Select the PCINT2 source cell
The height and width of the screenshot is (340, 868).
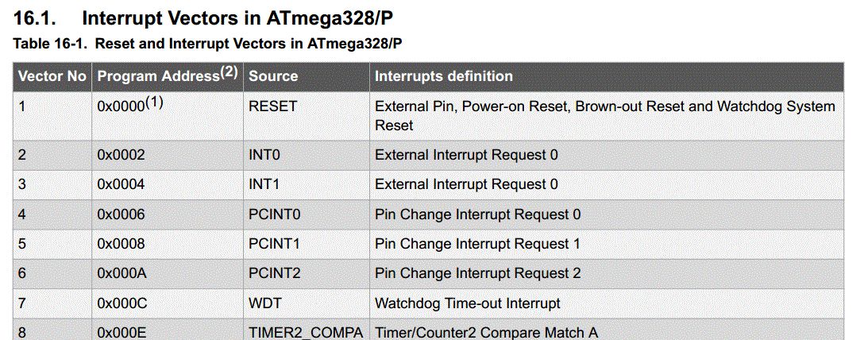click(274, 273)
